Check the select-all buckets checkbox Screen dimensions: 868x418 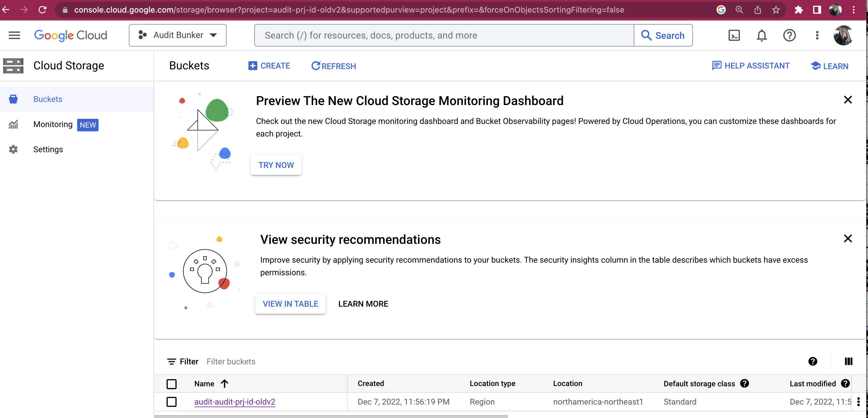click(x=171, y=384)
